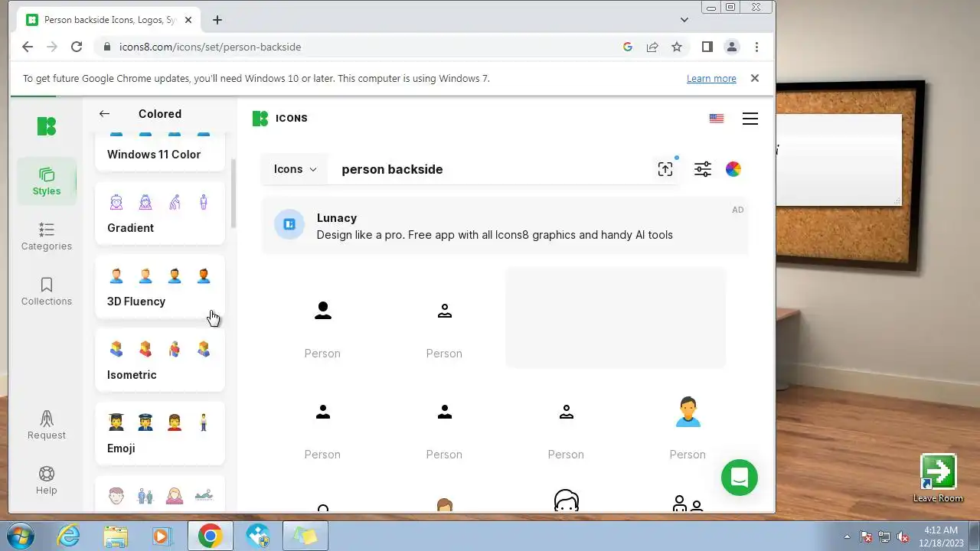This screenshot has height=551, width=980.
Task: Open the Styles sidebar panel
Action: (47, 181)
